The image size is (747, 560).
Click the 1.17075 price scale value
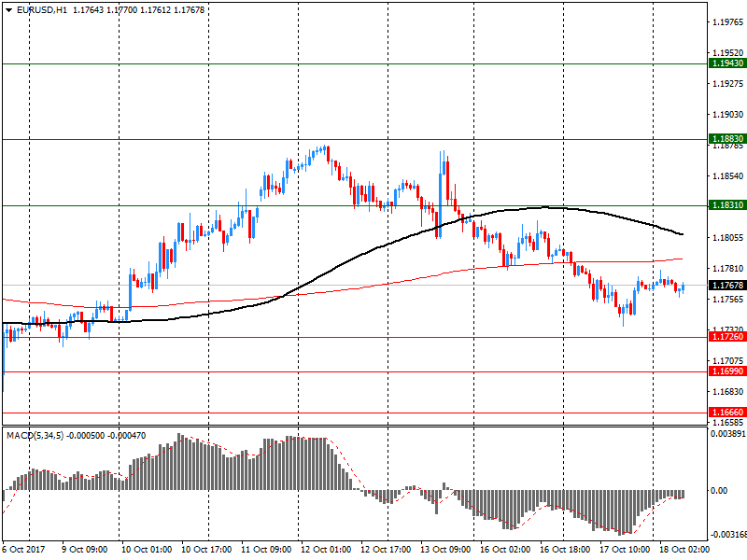(x=728, y=360)
